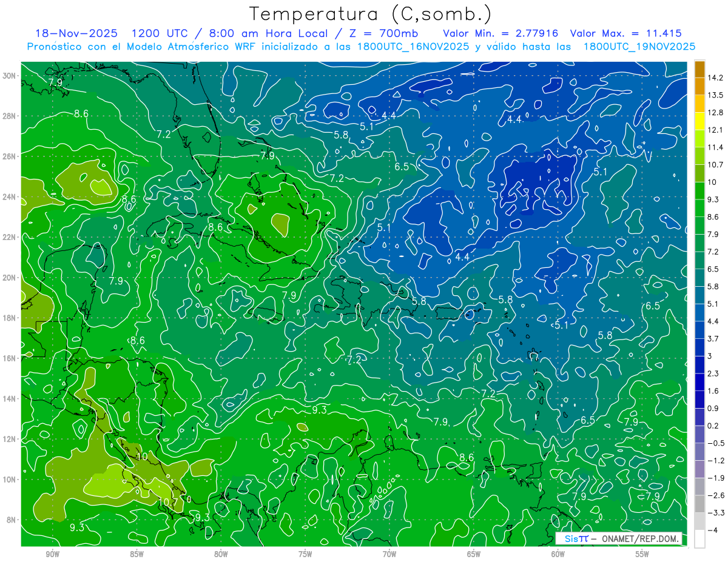Screen dimensions: 728x562
Task: Click the '-1.2' colorbar value
Action: [x=715, y=461]
